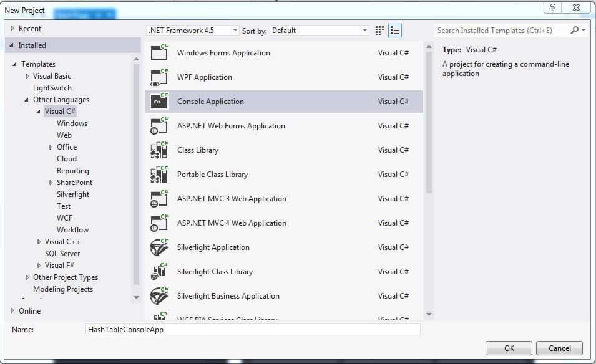This screenshot has width=596, height=364.
Task: Select the 'Silverlight Business Application' template text
Action: pyautogui.click(x=228, y=295)
